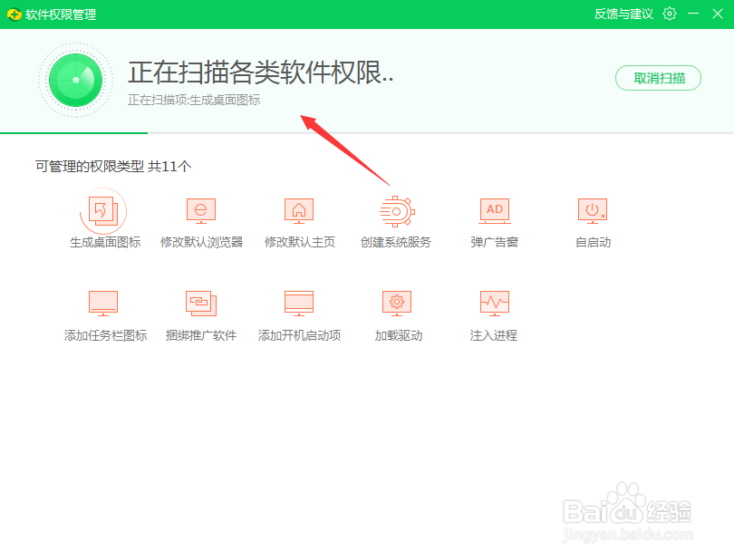Click the 添加开机启动项 startup items icon

click(298, 304)
